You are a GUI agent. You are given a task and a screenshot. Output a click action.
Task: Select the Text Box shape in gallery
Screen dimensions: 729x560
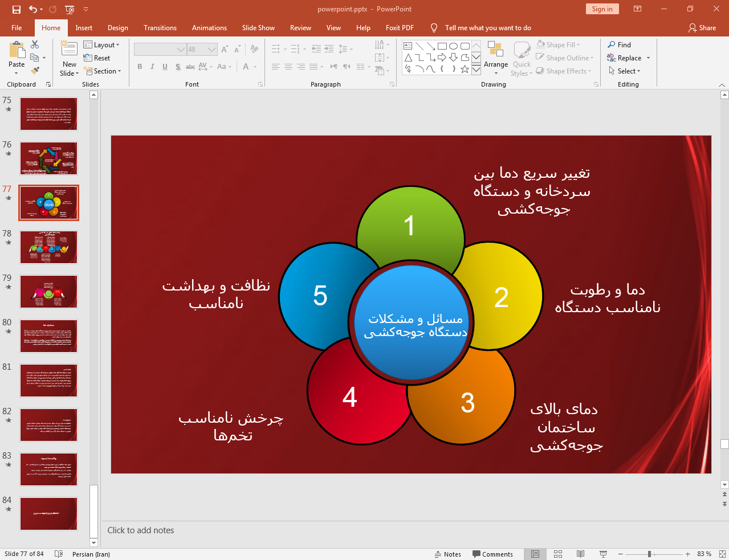click(408, 46)
